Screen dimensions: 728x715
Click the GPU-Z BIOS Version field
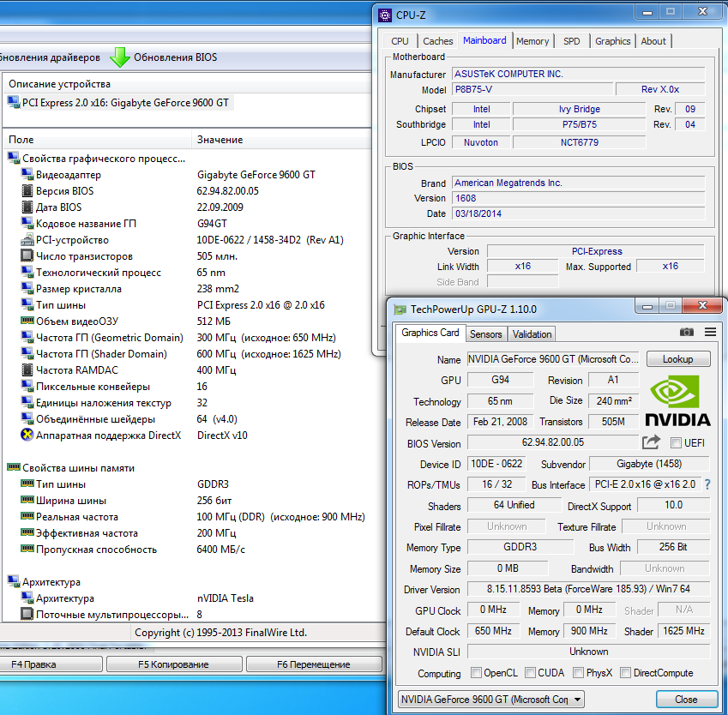(x=552, y=442)
